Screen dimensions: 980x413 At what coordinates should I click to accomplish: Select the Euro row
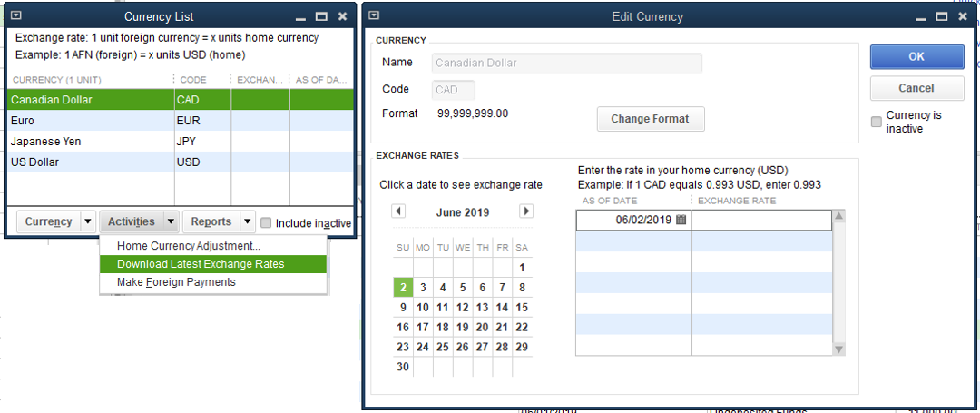[180, 121]
